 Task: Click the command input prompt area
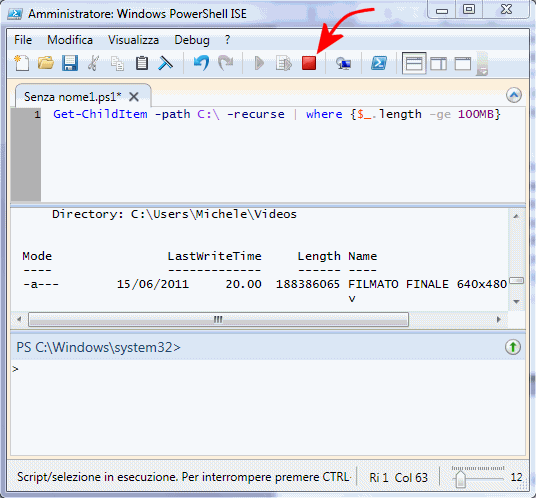268,407
